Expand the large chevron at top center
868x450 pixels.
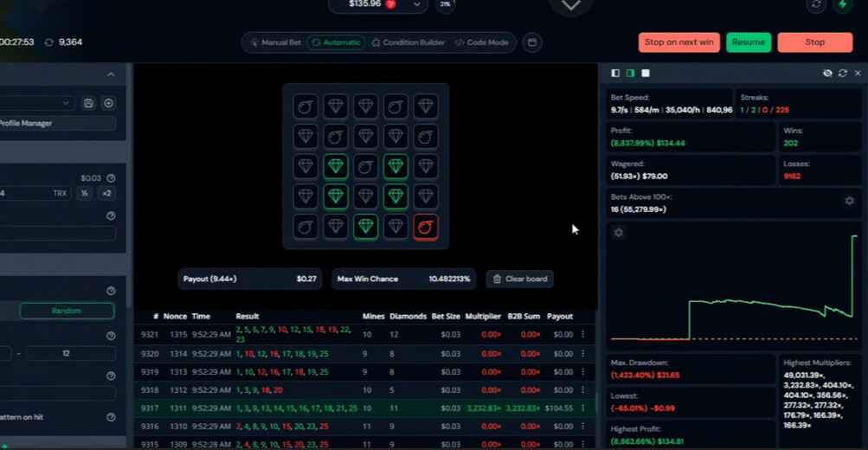click(571, 5)
